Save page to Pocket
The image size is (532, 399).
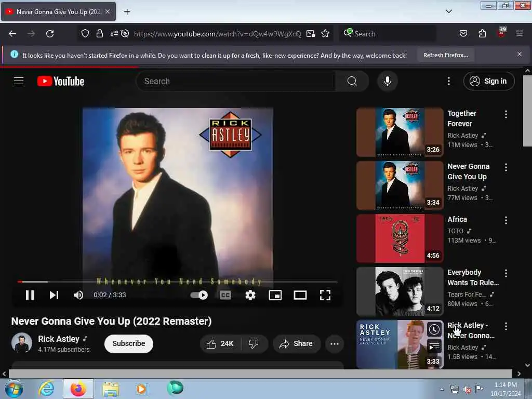pos(463,34)
